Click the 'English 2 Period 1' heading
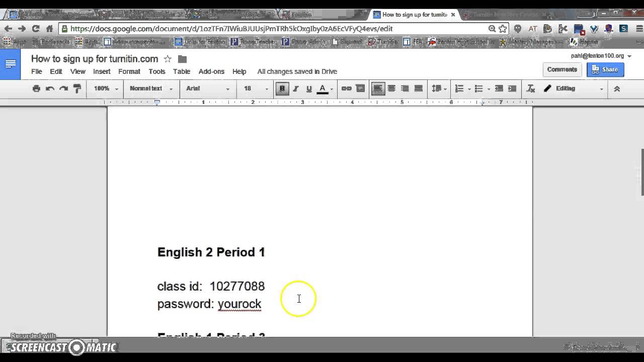Screen dimensions: 644x362 click(211, 252)
